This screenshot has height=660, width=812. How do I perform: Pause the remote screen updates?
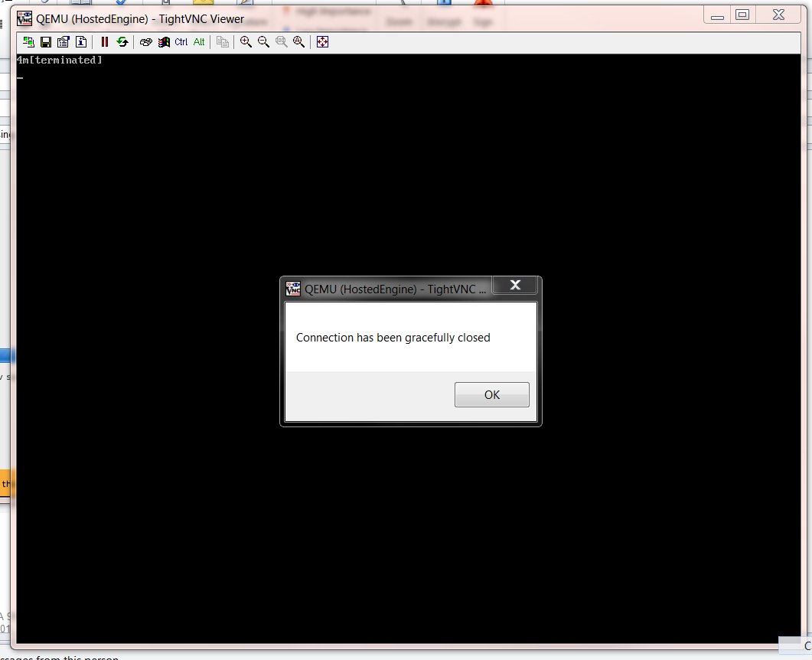tap(105, 42)
